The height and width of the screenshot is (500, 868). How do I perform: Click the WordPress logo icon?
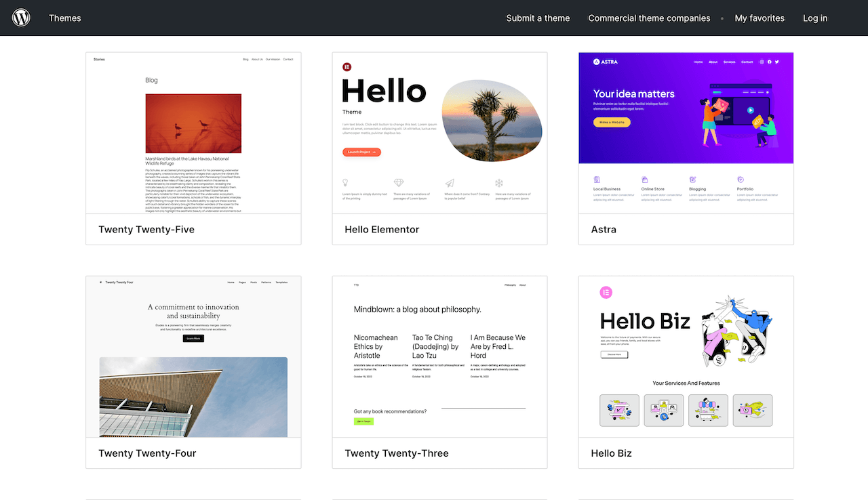[x=20, y=18]
